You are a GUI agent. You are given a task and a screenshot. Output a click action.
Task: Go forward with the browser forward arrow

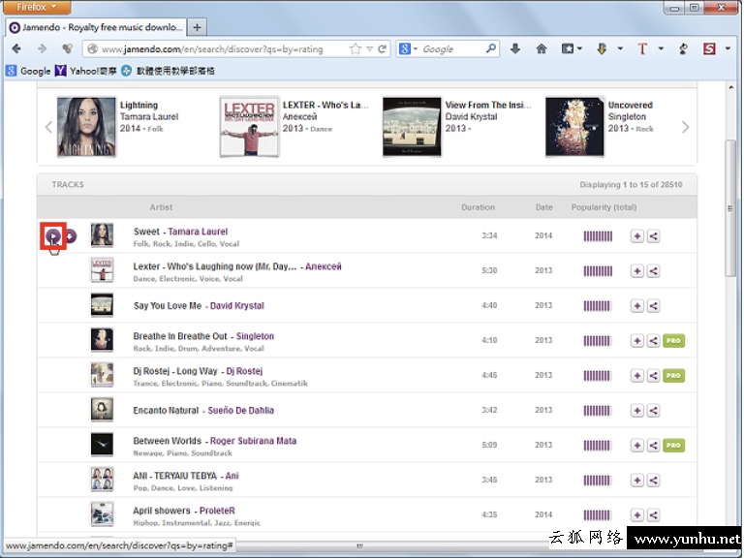43,48
